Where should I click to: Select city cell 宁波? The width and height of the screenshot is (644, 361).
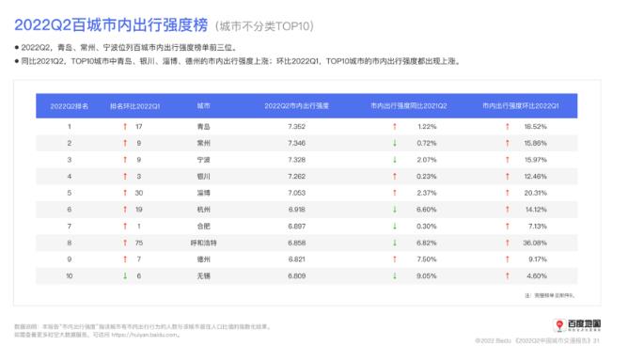point(203,160)
